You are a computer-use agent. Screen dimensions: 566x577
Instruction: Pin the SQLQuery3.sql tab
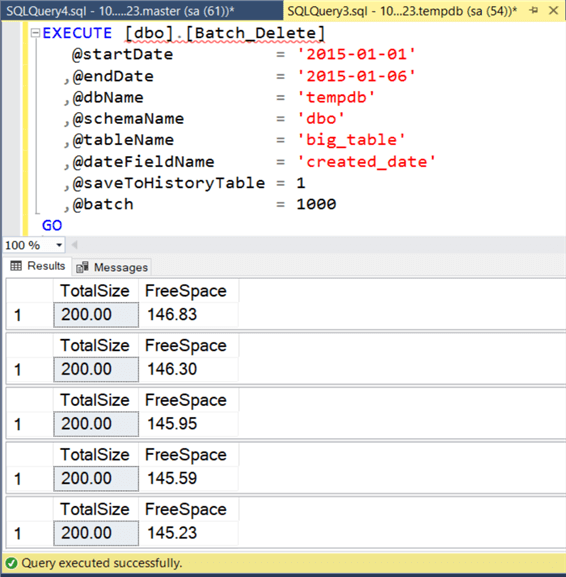(x=534, y=11)
